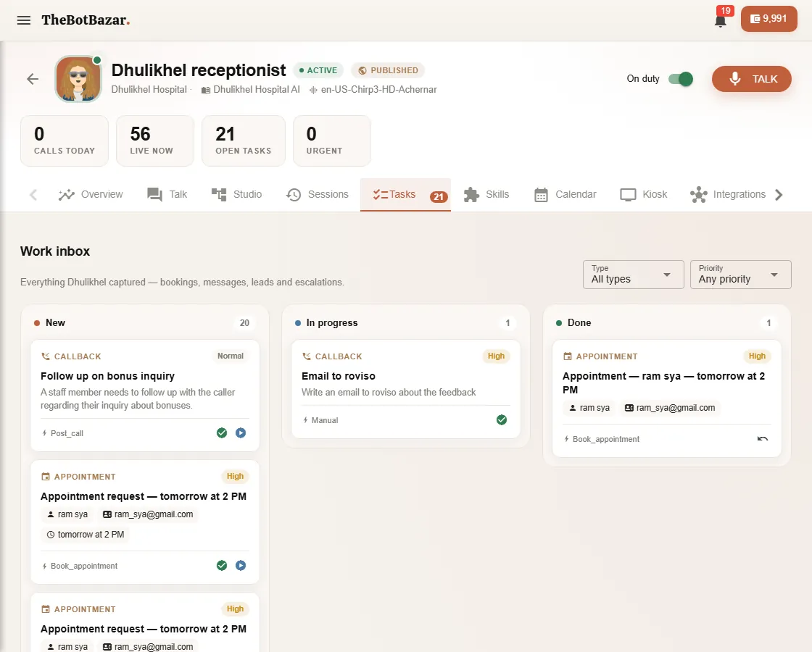This screenshot has width=812, height=652.
Task: Open the Studio tab
Action: tap(236, 195)
